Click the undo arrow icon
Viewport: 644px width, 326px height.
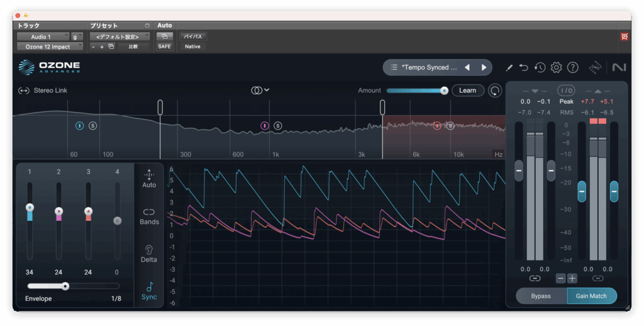click(524, 67)
